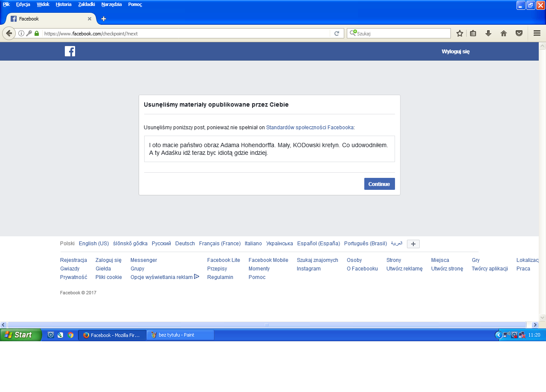546x392 pixels.
Task: Click the Continue button
Action: pos(380,184)
